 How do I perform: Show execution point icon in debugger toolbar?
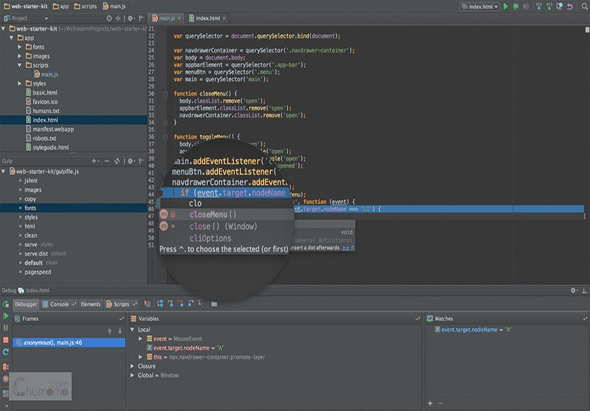pyautogui.click(x=148, y=304)
